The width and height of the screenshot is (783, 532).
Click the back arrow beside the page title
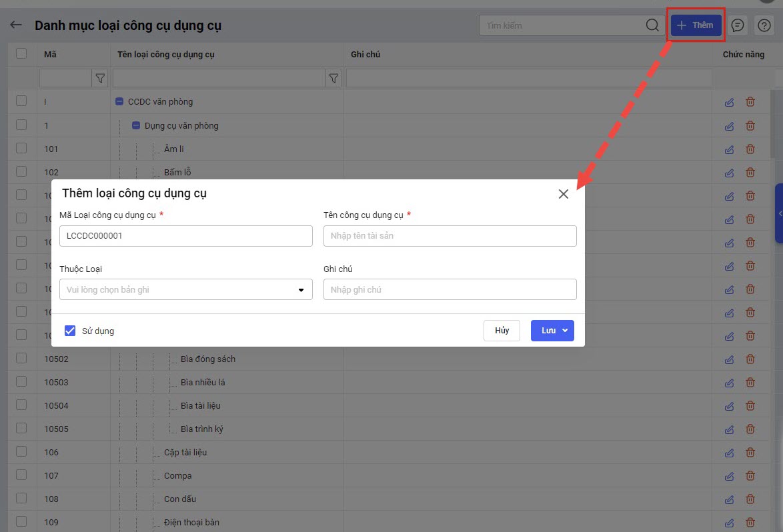[x=16, y=25]
